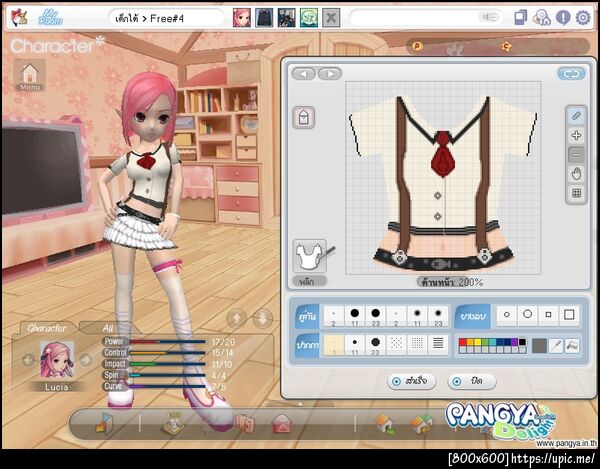This screenshot has height=469, width=600.
Task: Switch to the Character stats tab
Action: click(x=47, y=328)
